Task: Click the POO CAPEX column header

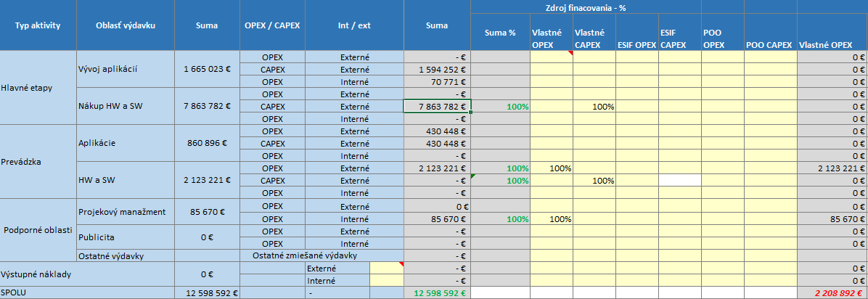Action: 769,46
